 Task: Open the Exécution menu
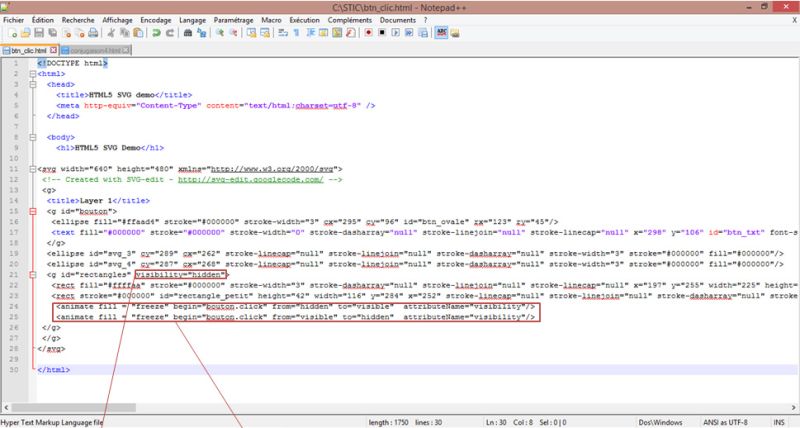(305, 20)
